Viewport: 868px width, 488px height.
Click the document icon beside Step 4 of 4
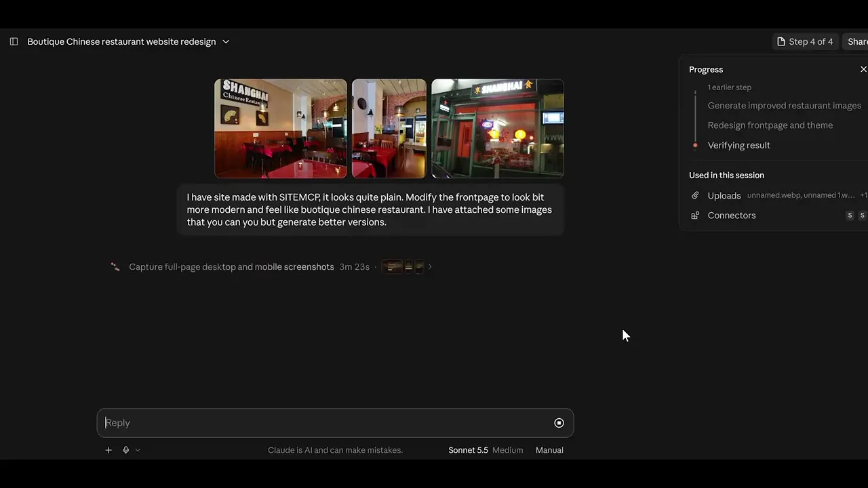(781, 41)
